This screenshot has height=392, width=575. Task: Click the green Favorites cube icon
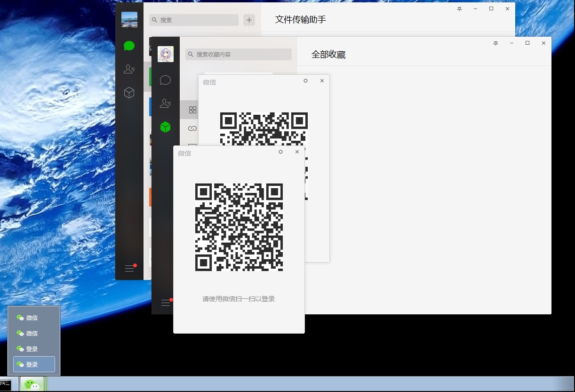(165, 127)
